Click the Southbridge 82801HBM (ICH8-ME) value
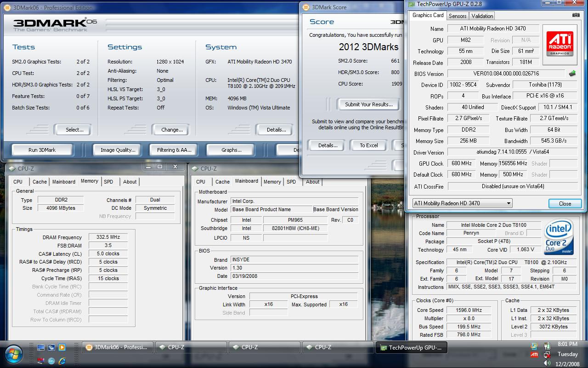588x368 pixels. click(295, 228)
